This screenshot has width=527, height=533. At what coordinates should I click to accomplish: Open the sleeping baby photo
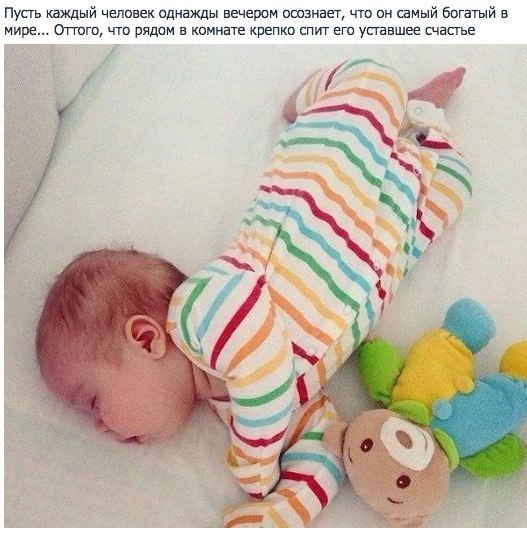tap(265, 286)
